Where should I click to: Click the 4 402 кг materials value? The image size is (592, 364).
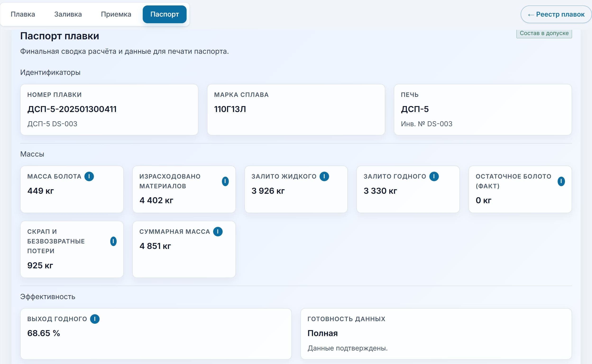click(156, 200)
